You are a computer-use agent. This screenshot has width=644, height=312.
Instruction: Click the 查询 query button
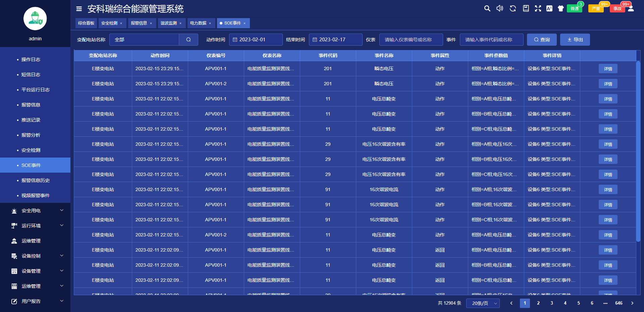[x=542, y=39]
